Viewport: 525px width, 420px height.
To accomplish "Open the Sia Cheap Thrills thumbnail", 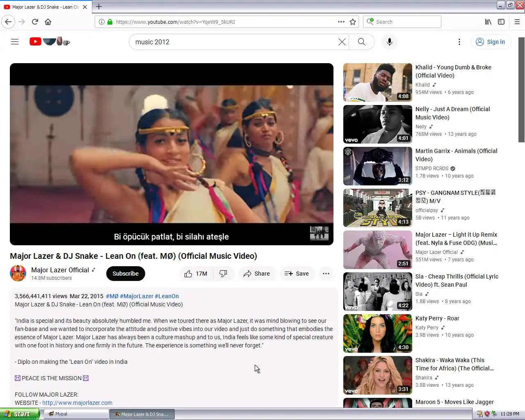I will (378, 292).
